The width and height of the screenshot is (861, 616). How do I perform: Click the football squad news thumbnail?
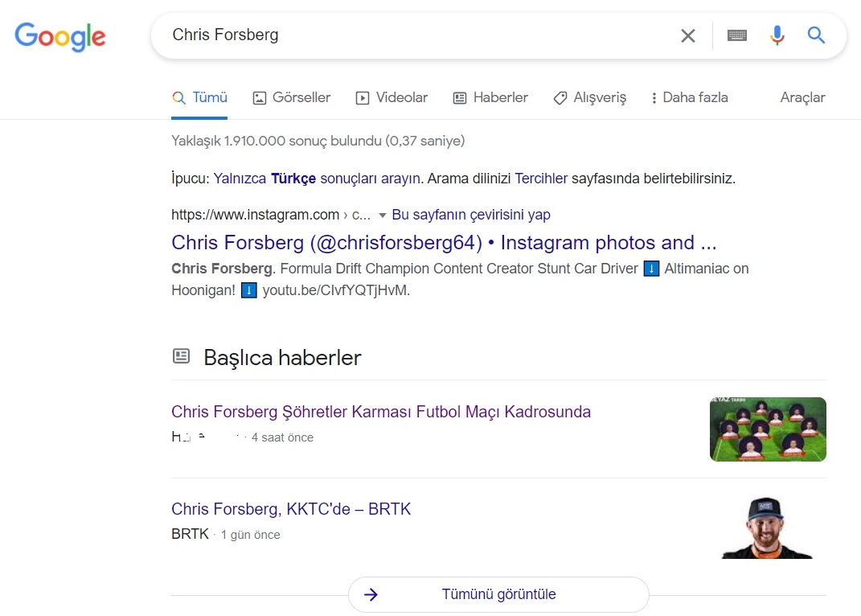(x=768, y=429)
